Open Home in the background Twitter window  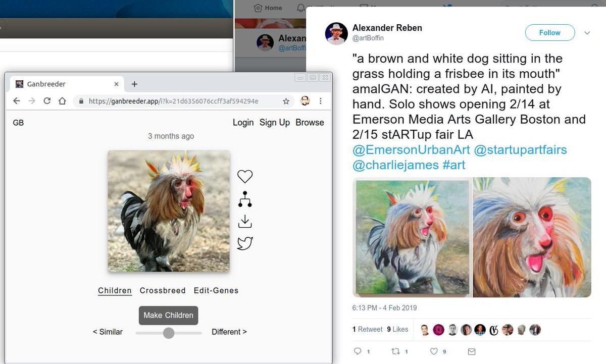coord(268,8)
